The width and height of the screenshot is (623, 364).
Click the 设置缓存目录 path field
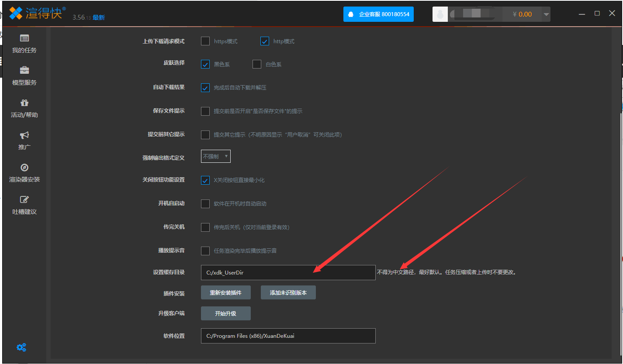(x=288, y=272)
